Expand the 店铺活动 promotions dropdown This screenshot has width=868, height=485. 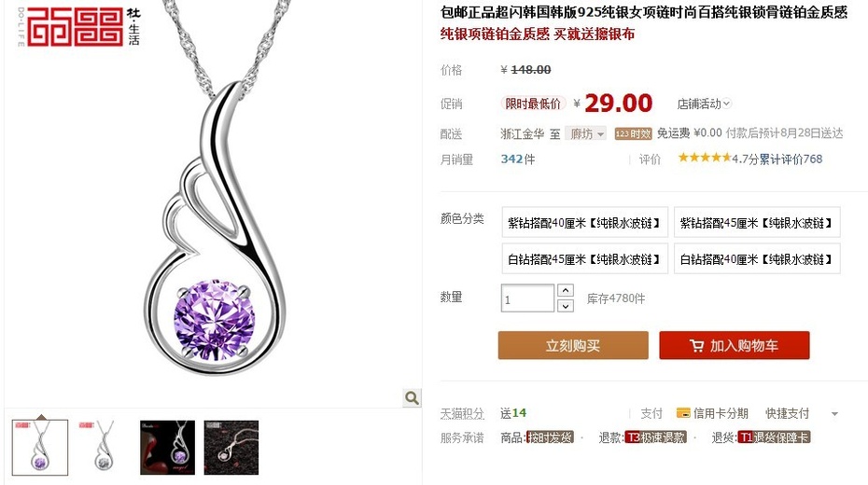point(704,104)
